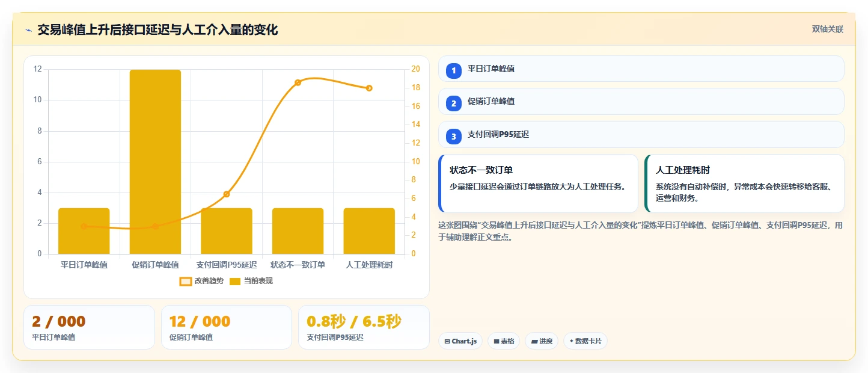Viewport: 868px width, 373px height.
Task: Click the summary paragraph starting 这张图围绕
Action: pyautogui.click(x=641, y=231)
